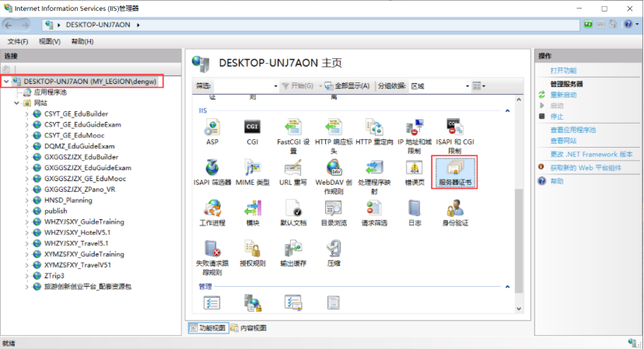644x349 pixels.
Task: Click 停止 stop server link
Action: point(557,117)
